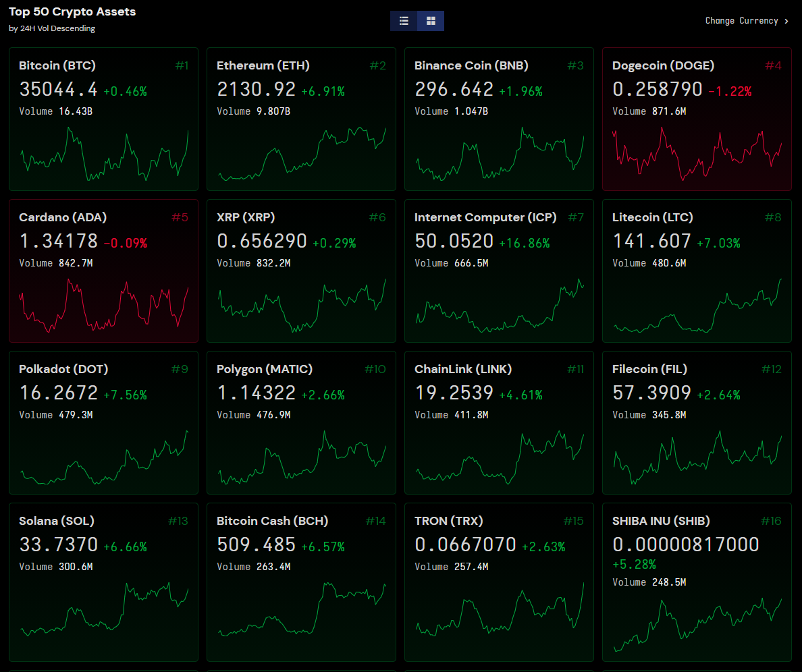This screenshot has width=802, height=672.
Task: Click SHIBA INU +5.28% change
Action: tap(634, 565)
